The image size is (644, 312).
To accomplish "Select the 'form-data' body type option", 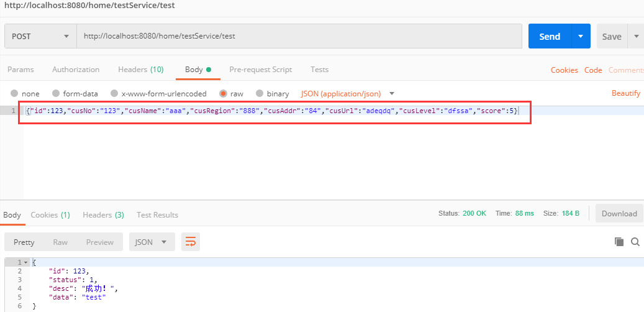I will coord(56,93).
